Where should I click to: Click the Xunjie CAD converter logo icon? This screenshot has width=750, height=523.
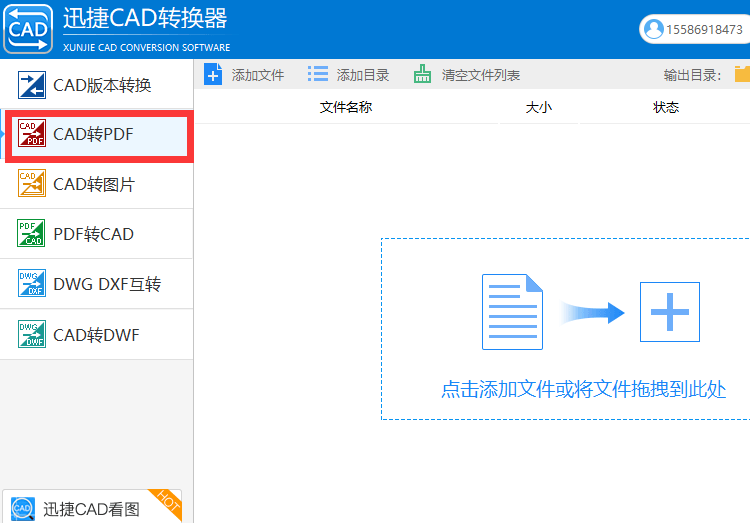click(x=28, y=29)
